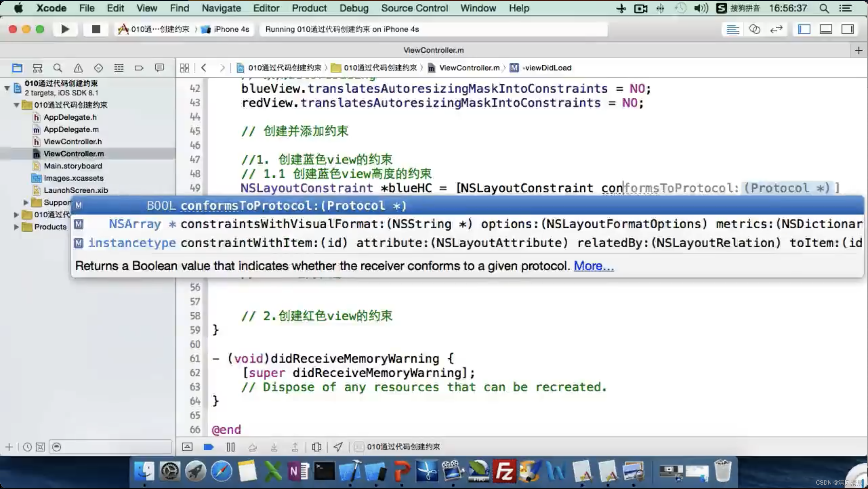The width and height of the screenshot is (868, 489).
Task: Click the Run play button
Action: click(65, 29)
